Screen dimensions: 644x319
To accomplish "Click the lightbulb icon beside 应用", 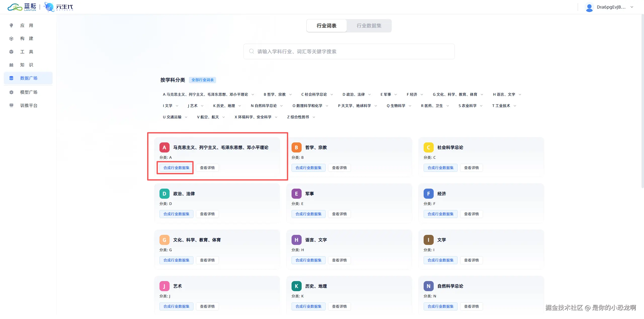I will click(x=11, y=25).
